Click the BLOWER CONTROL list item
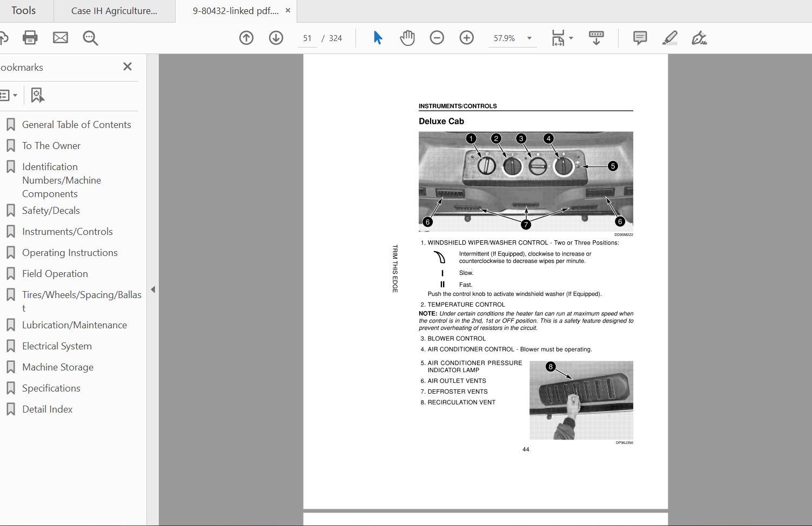 (453, 339)
